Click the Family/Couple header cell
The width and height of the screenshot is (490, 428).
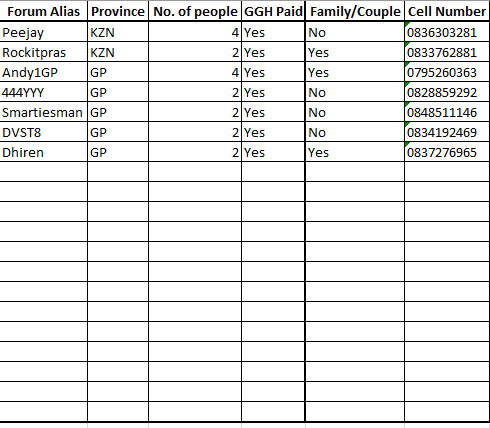(x=355, y=11)
